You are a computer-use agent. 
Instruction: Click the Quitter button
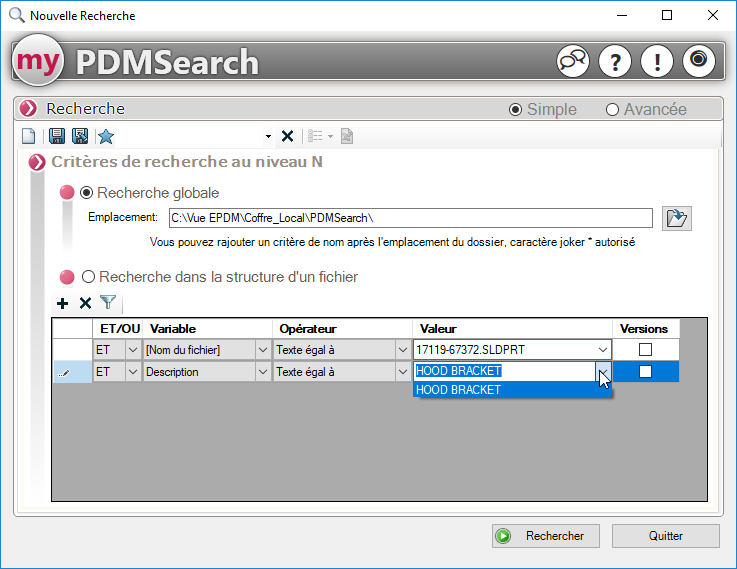click(665, 536)
